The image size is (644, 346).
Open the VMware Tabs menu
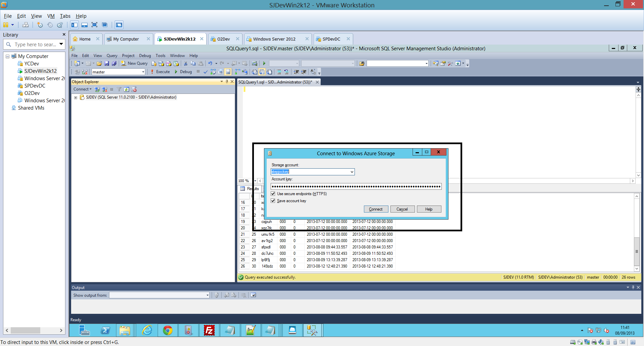(x=65, y=16)
